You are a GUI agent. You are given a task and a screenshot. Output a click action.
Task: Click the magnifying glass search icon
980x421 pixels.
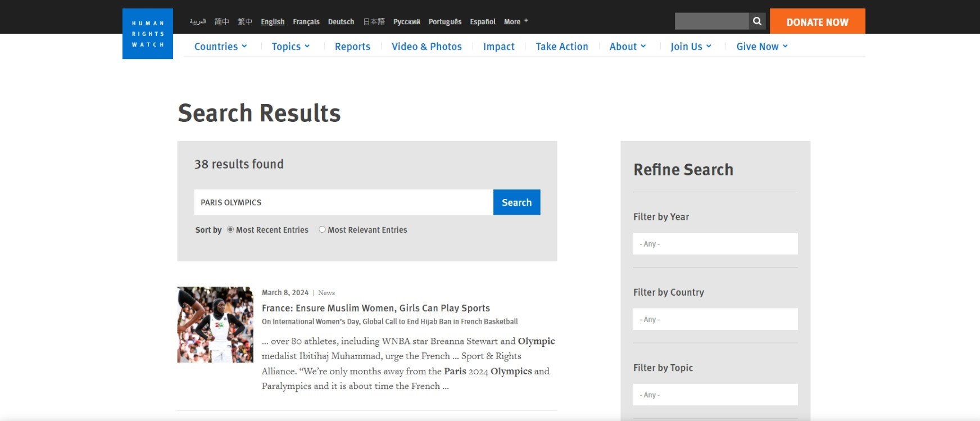[757, 21]
